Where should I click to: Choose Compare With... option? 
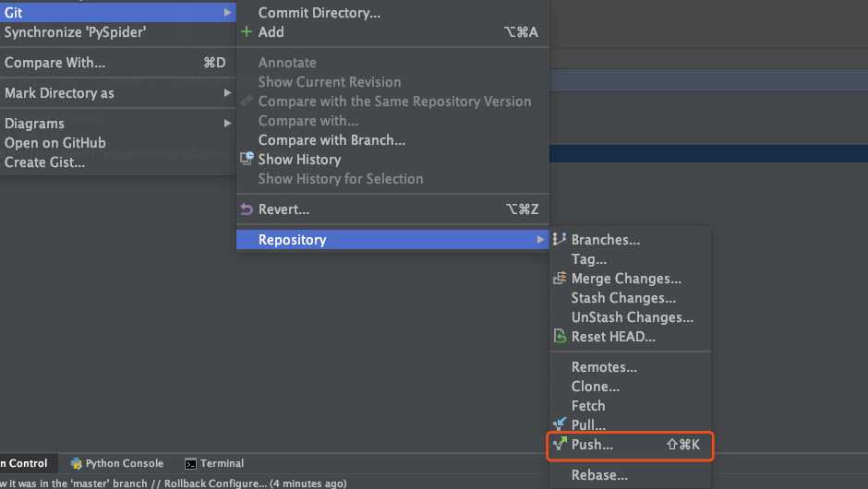54,63
